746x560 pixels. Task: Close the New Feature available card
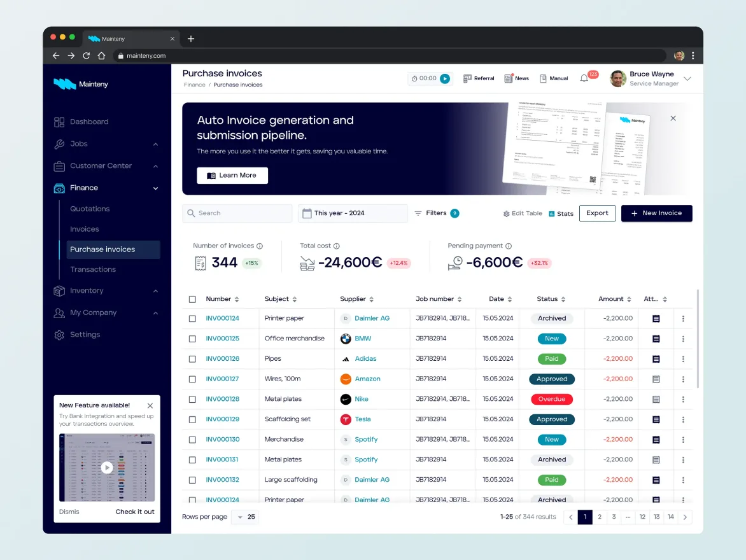tap(150, 405)
